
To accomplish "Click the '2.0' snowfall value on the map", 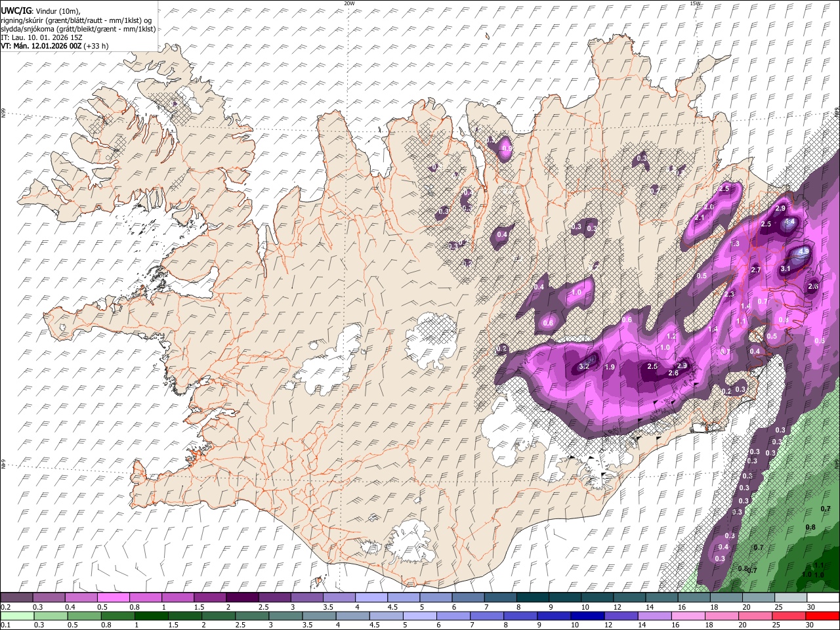I will tap(709, 207).
